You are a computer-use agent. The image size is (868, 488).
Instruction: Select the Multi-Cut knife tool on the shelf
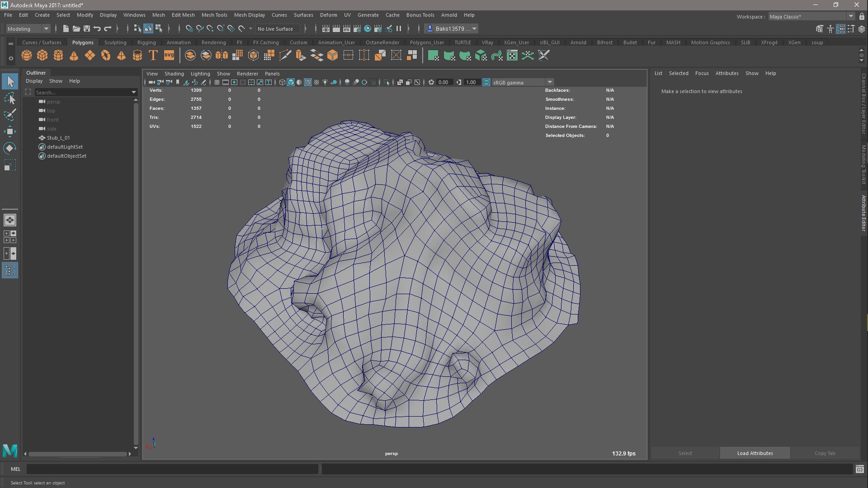pos(285,56)
